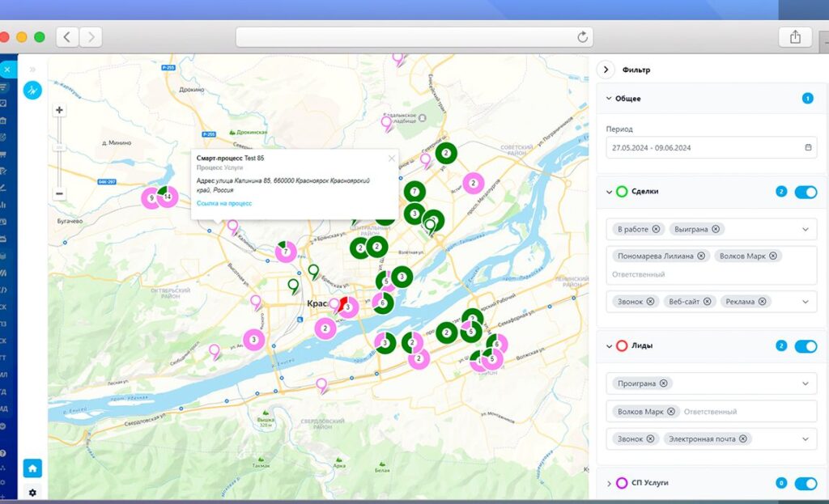The image size is (829, 504).
Task: Open the "Ссылка на процесс" link
Action: point(224,203)
